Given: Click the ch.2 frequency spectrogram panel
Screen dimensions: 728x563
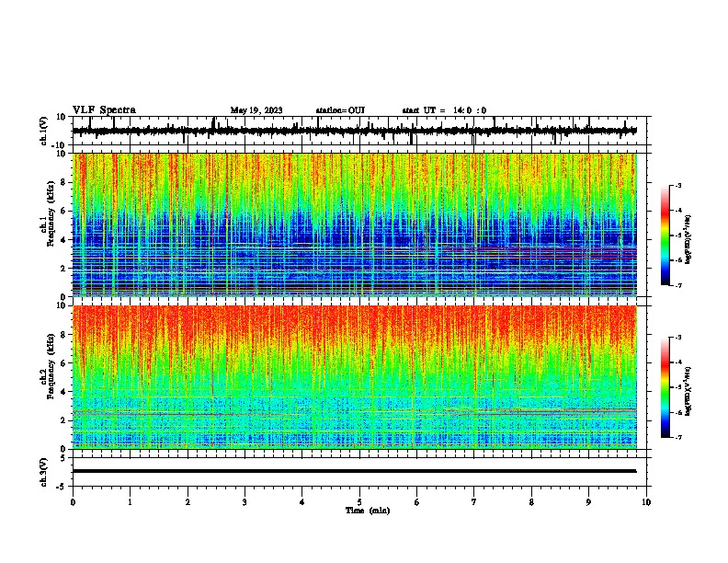Looking at the screenshot, I should [354, 377].
